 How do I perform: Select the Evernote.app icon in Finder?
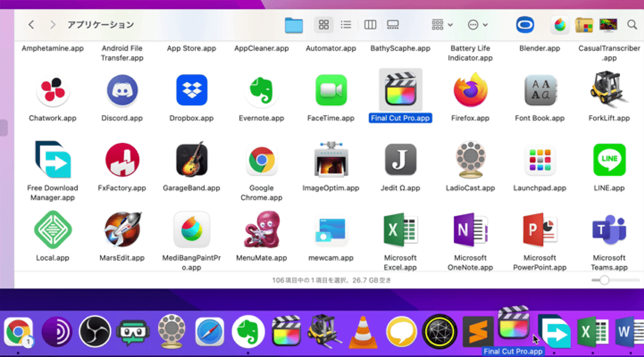click(x=262, y=90)
